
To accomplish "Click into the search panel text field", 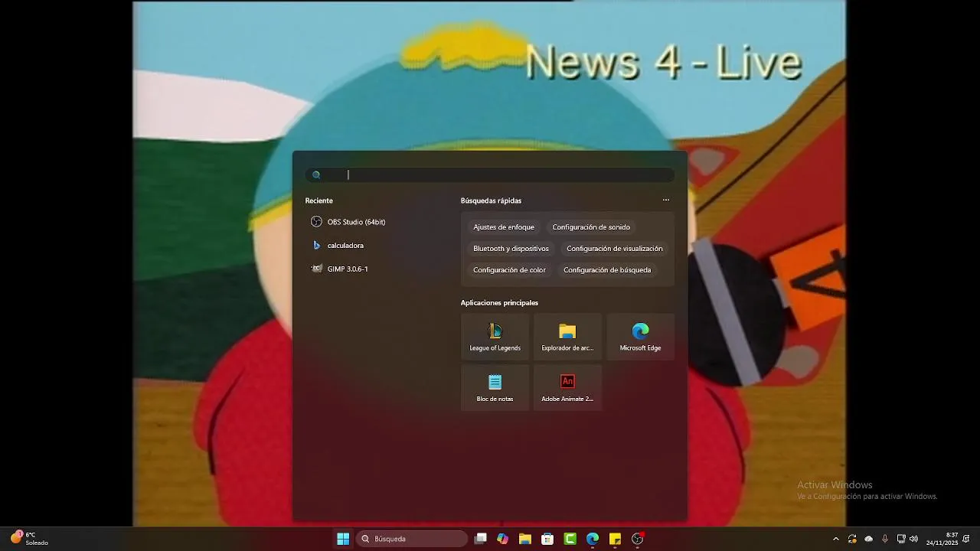I will point(490,175).
